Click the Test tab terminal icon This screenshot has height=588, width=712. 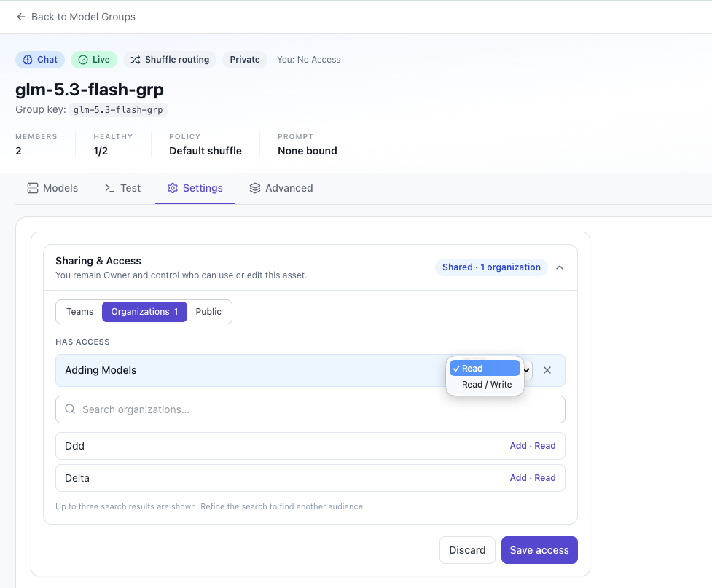click(x=109, y=188)
